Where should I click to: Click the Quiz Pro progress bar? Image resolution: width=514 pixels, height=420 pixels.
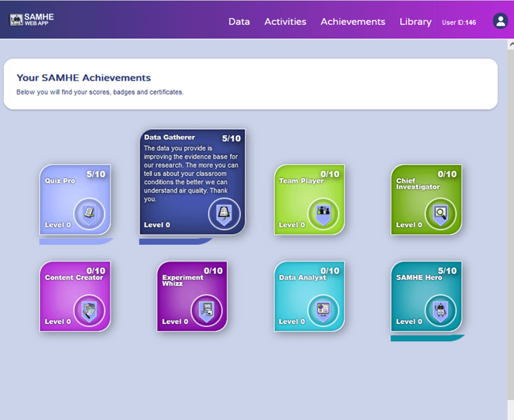pyautogui.click(x=76, y=242)
